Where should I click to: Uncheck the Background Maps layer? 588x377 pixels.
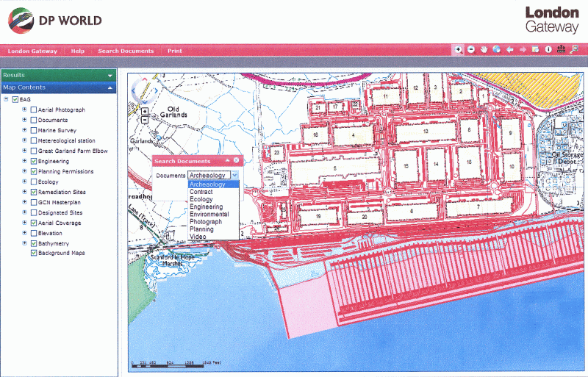click(34, 254)
